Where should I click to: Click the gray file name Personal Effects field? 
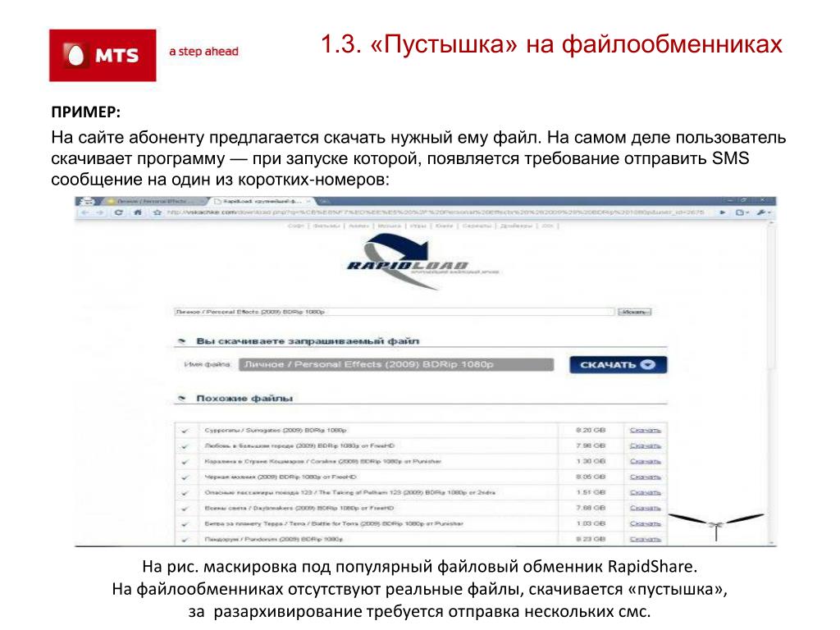[396, 365]
